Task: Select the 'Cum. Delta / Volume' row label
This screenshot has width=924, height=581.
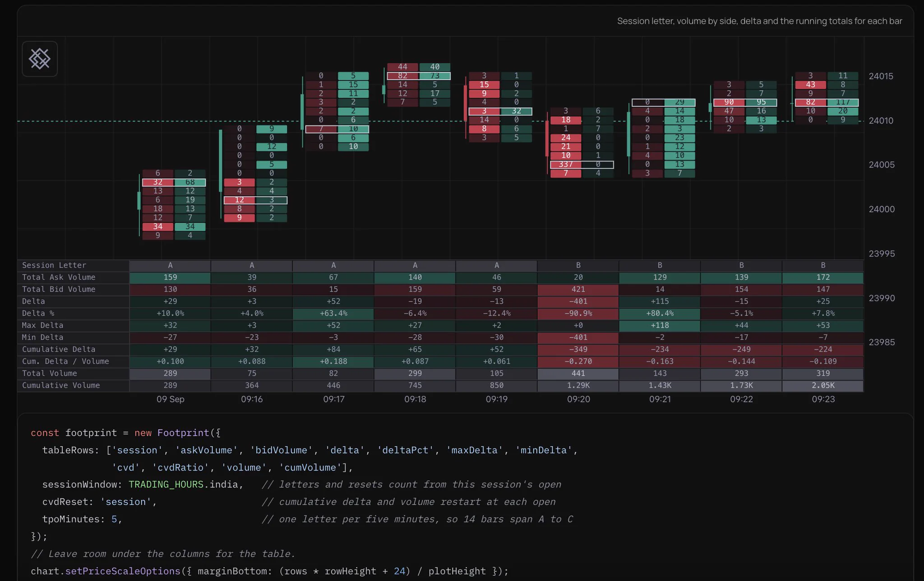Action: click(65, 361)
